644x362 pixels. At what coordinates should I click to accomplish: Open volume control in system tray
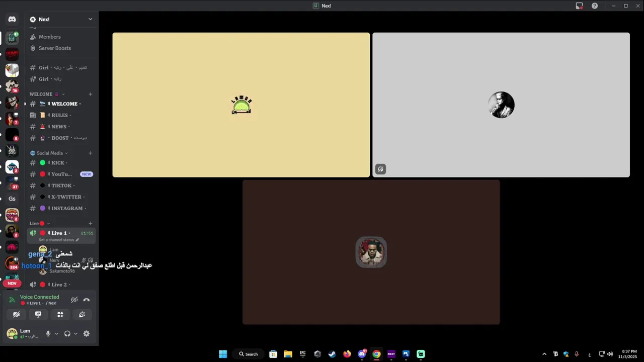pos(610,354)
